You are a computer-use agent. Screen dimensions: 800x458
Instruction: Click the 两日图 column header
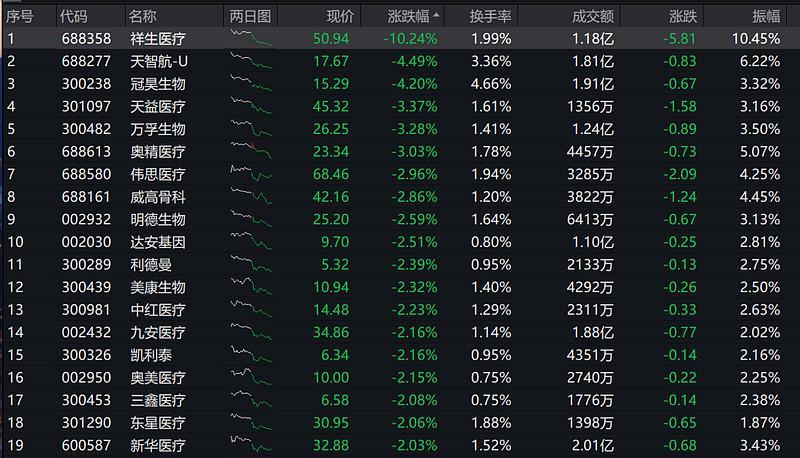[250, 17]
